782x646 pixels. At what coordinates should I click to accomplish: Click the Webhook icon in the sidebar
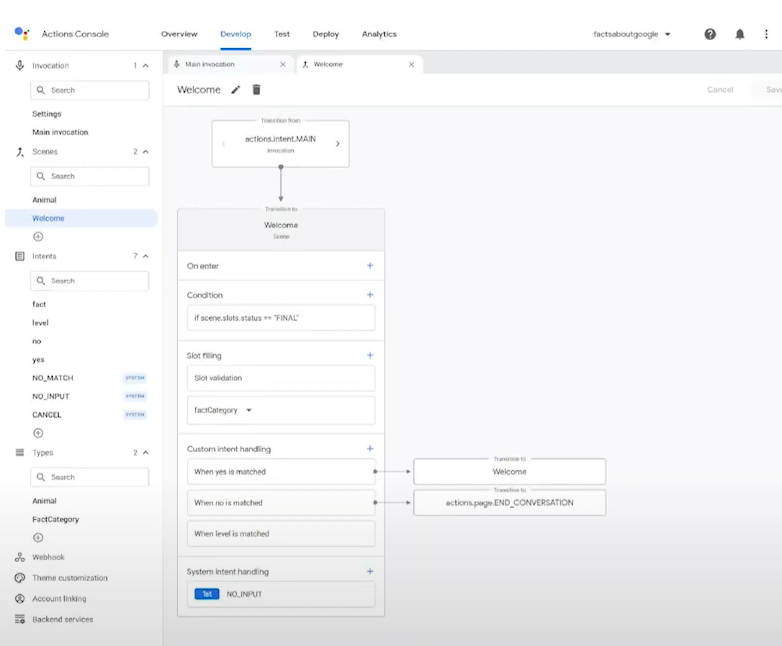tap(19, 557)
